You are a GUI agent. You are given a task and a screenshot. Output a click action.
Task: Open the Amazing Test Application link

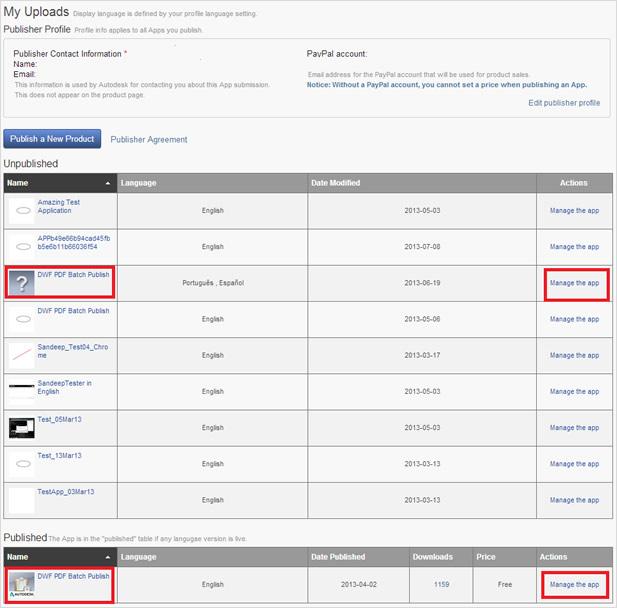point(59,206)
